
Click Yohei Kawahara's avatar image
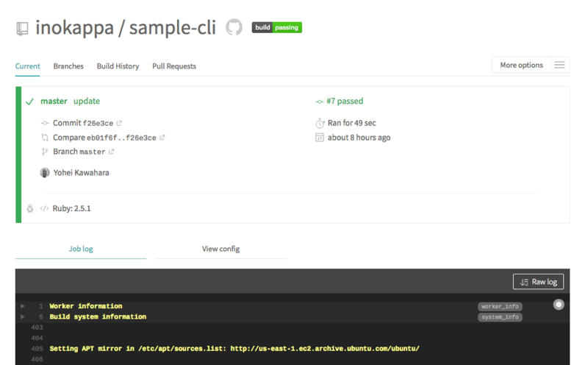click(x=45, y=173)
